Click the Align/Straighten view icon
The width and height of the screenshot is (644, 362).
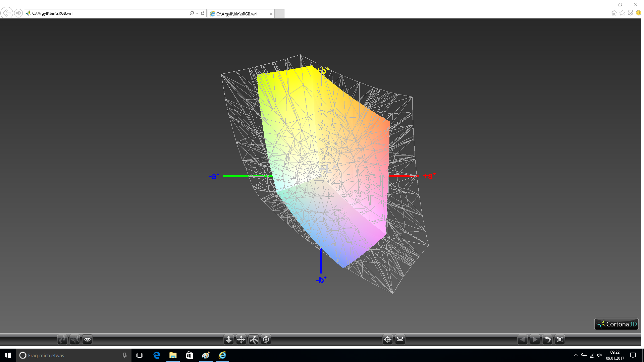click(400, 340)
